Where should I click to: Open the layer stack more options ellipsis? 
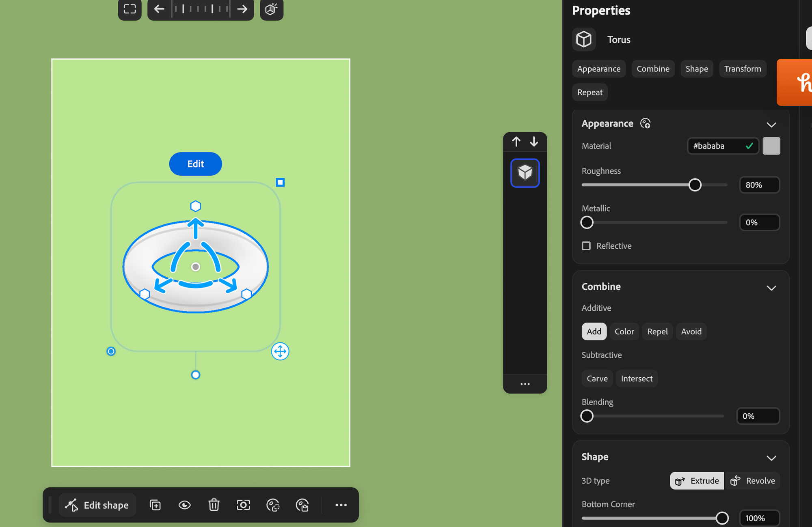(x=525, y=384)
